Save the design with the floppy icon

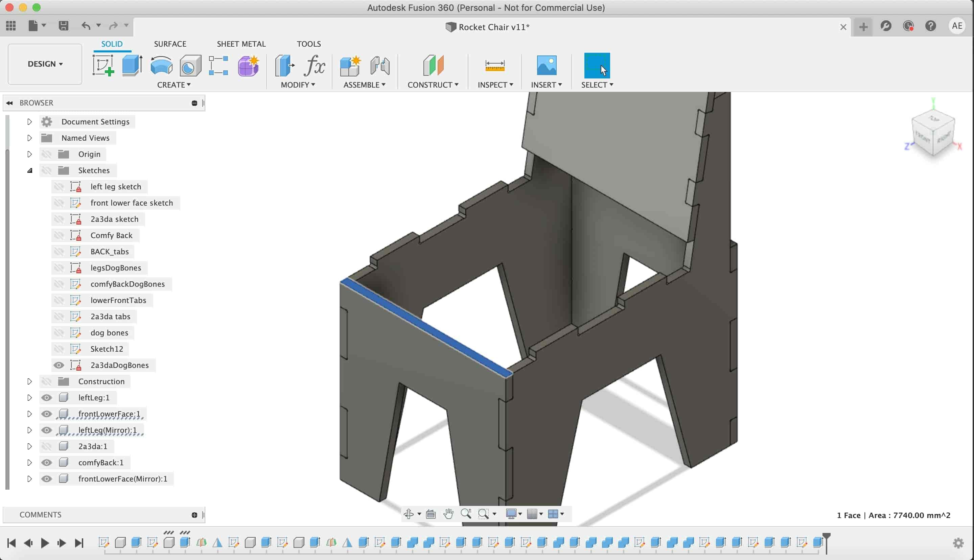pyautogui.click(x=64, y=26)
